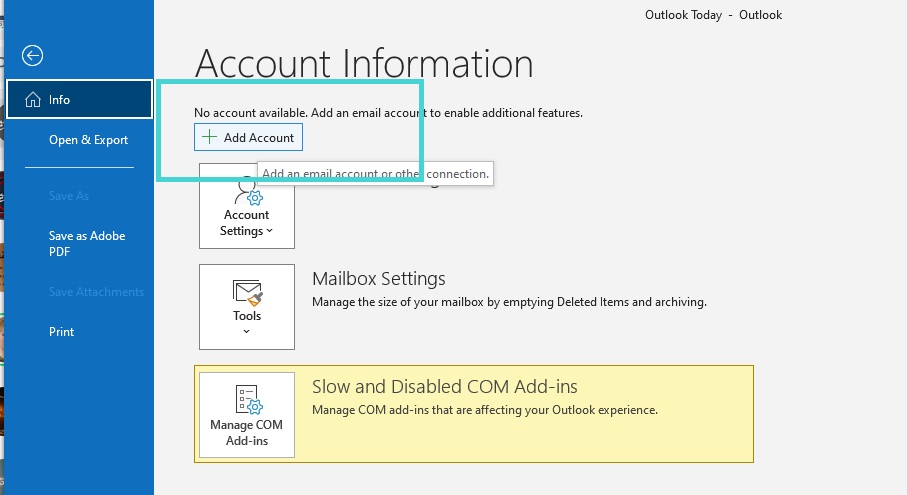Image resolution: width=907 pixels, height=495 pixels.
Task: Click the Add Account button
Action: tap(248, 138)
